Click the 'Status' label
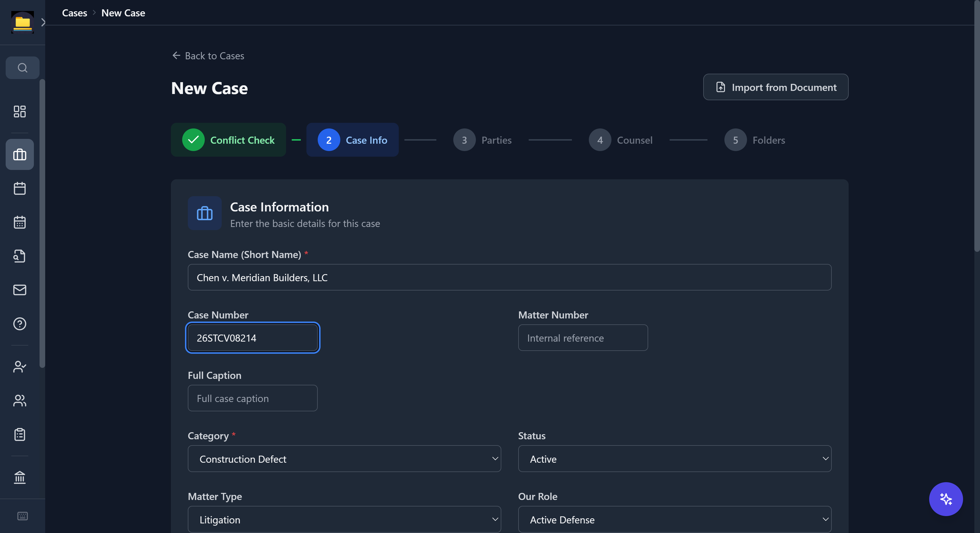Screen dimensions: 980x533 [x=532, y=436]
